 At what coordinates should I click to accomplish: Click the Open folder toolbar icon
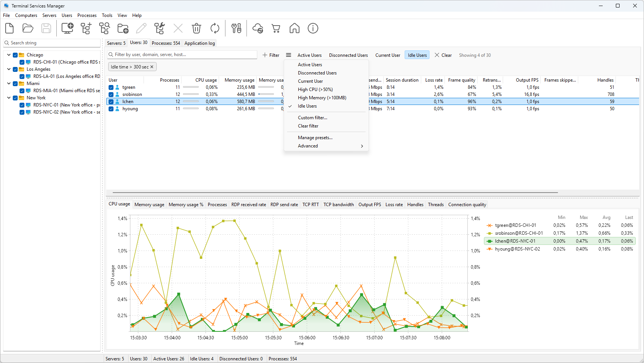click(x=28, y=28)
